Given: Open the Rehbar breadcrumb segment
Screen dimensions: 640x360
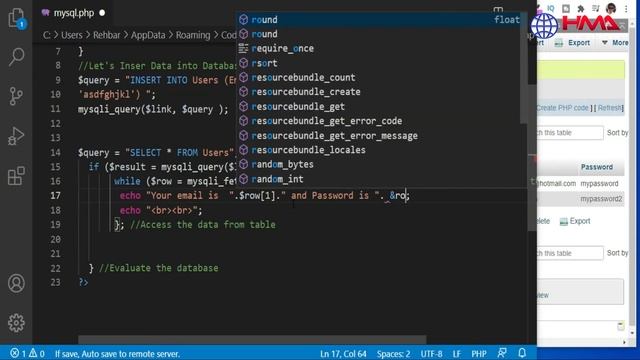Looking at the screenshot, I should coord(107,35).
